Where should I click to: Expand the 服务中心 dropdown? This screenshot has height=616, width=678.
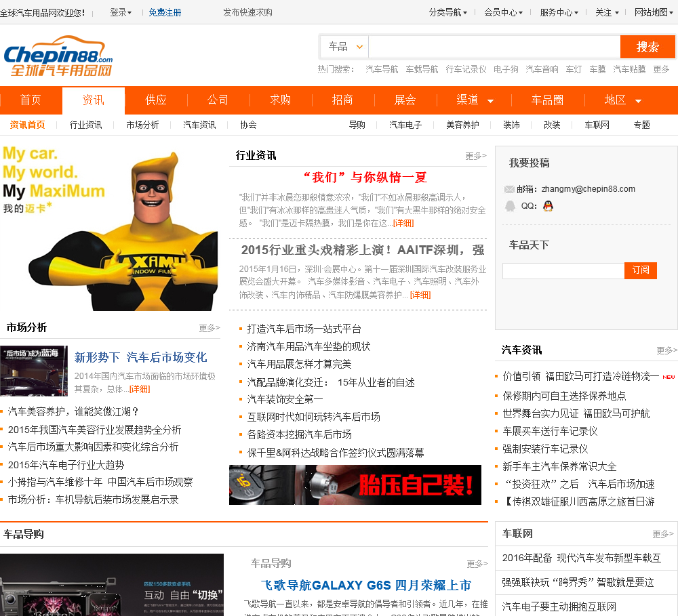(559, 12)
